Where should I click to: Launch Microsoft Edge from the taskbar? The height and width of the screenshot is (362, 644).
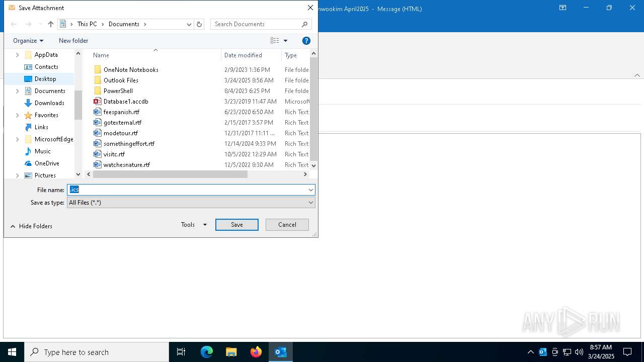207,352
